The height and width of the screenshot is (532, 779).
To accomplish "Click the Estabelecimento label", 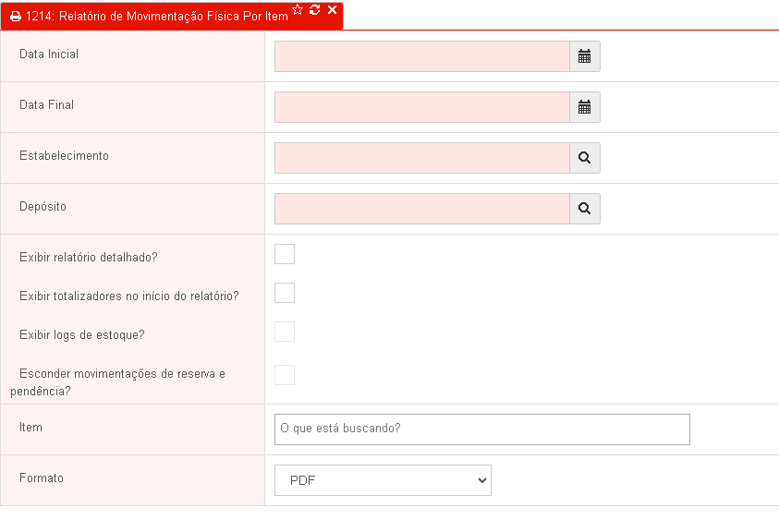I will [x=64, y=155].
